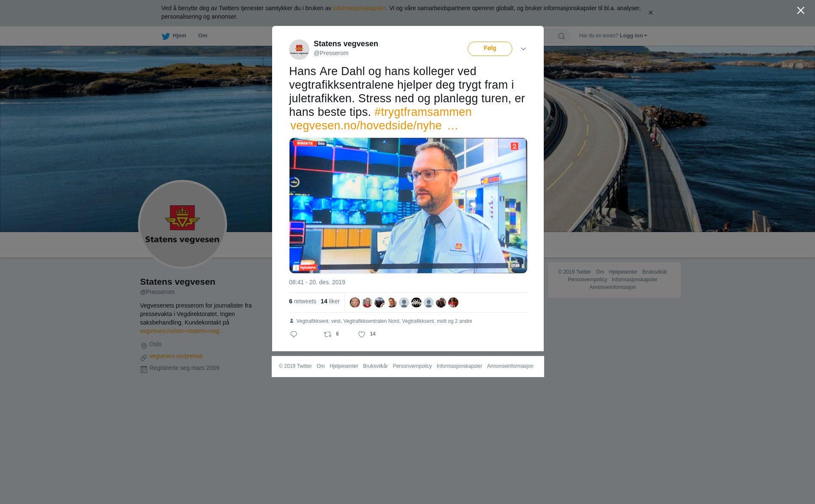Click the retweet icon under the tweet
The width and height of the screenshot is (815, 504).
[x=328, y=334]
